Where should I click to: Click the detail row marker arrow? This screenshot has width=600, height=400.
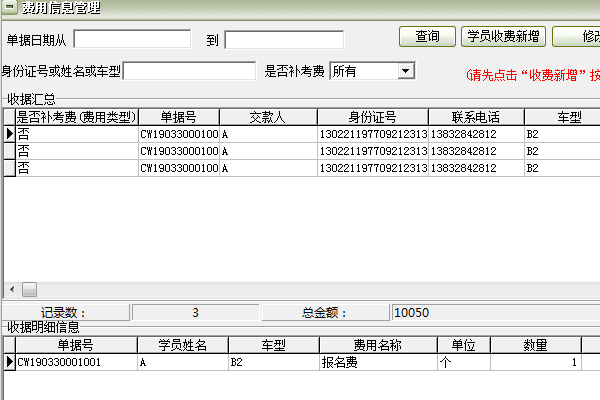coord(10,362)
